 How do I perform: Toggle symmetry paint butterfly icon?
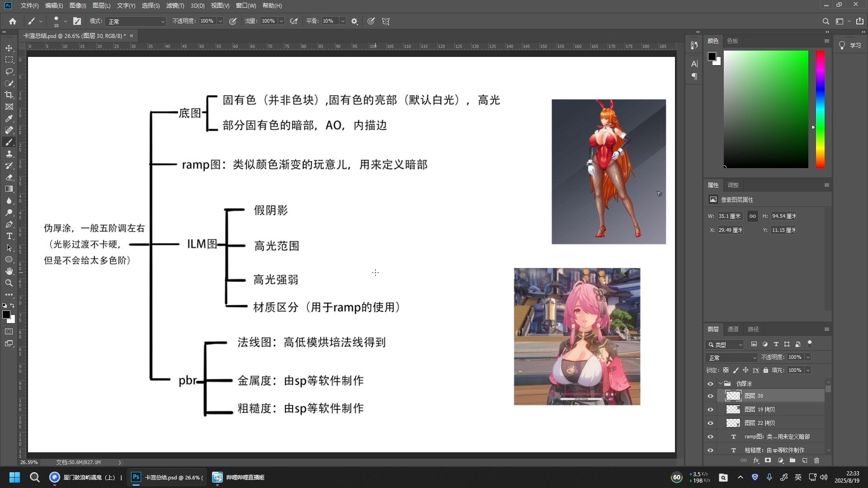386,21
